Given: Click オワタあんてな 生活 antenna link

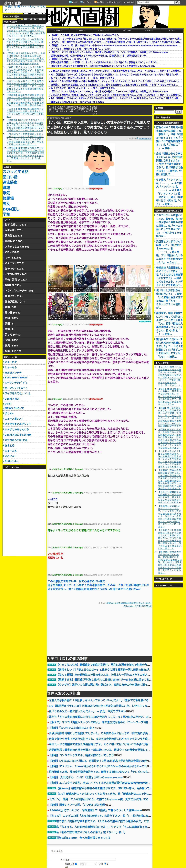Looking at the screenshot, I should tap(16, 440).
